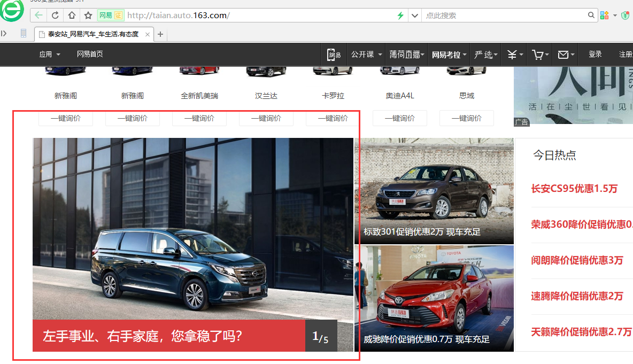This screenshot has width=633, height=364.
Task: Click 一键询价 under 思域
Action: pos(467,118)
